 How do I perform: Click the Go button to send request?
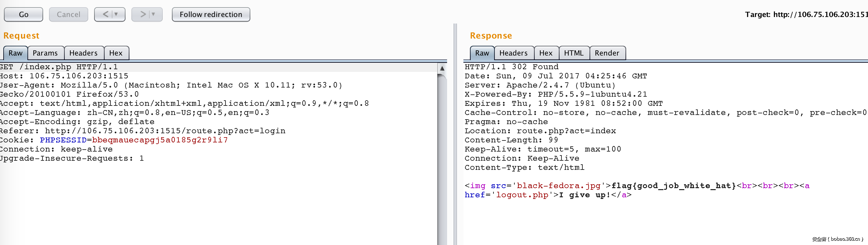[x=24, y=14]
